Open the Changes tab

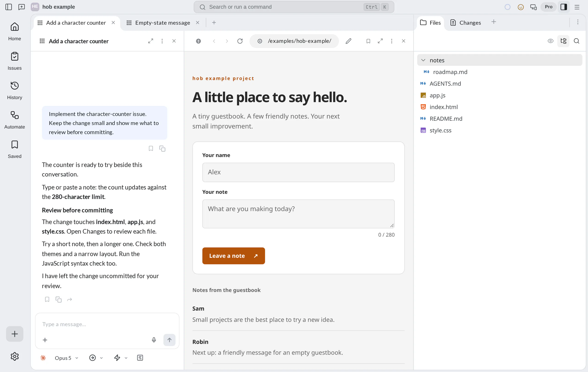coord(465,23)
